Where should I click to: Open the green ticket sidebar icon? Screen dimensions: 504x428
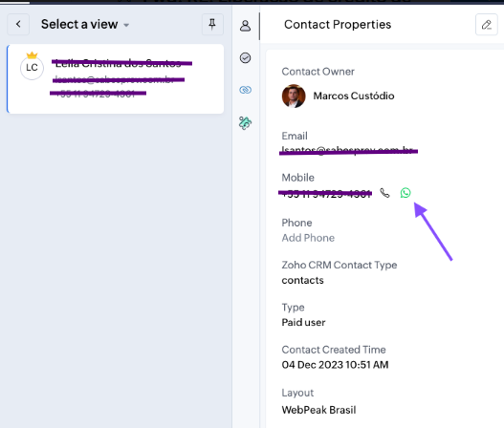point(245,123)
